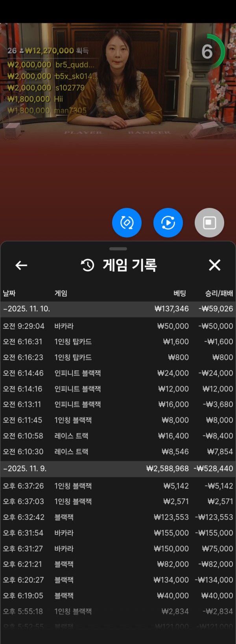Tap the ₩75,000 win amount
The image size is (236, 644).
click(218, 549)
